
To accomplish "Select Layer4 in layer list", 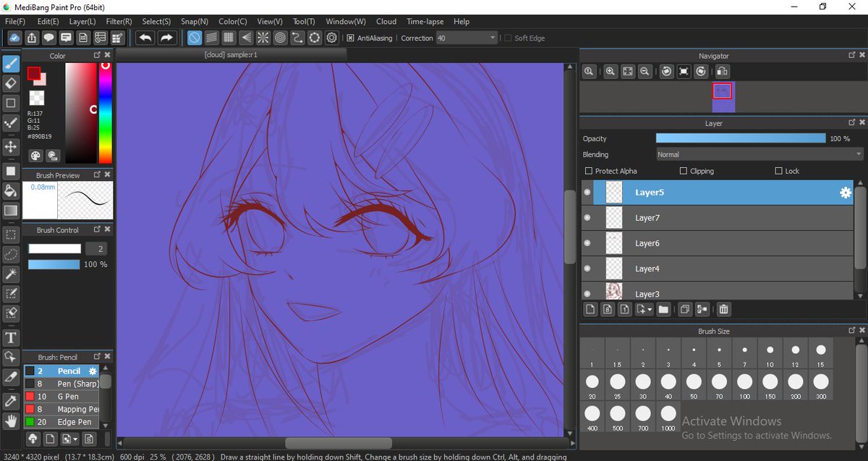I will tap(718, 268).
